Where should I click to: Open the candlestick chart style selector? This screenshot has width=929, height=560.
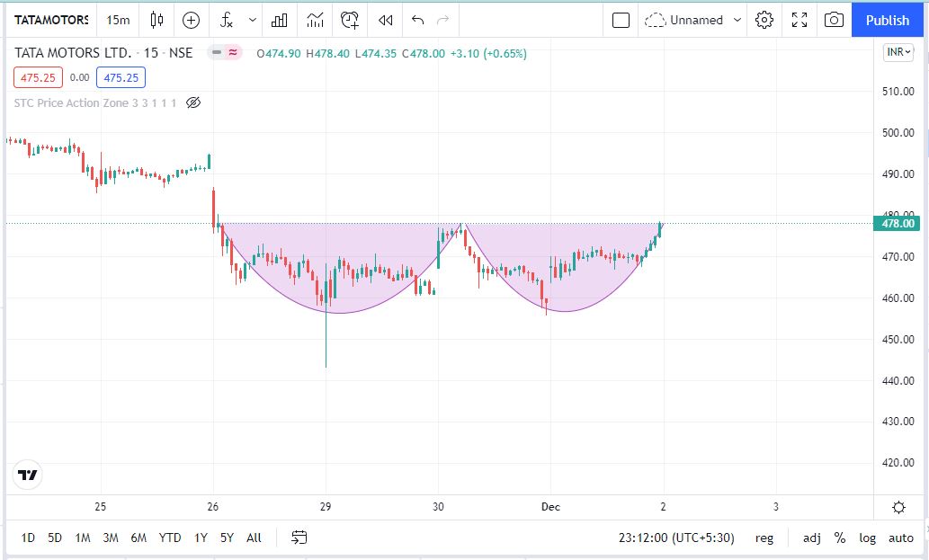pos(157,20)
